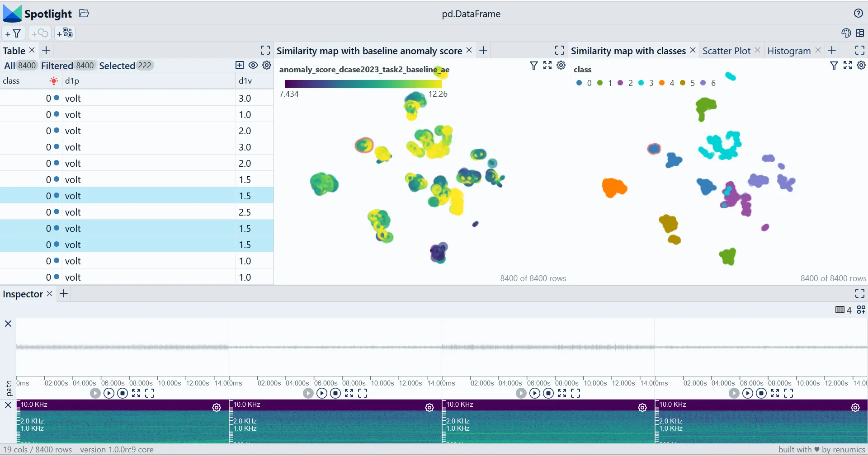Maximize the Table panel
868x456 pixels.
pos(265,50)
